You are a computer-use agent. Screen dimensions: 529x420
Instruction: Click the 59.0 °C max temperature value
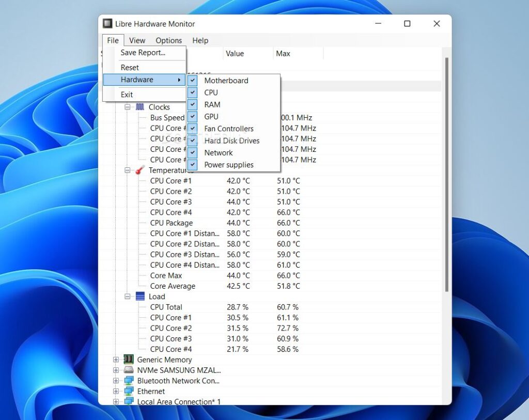click(x=288, y=254)
